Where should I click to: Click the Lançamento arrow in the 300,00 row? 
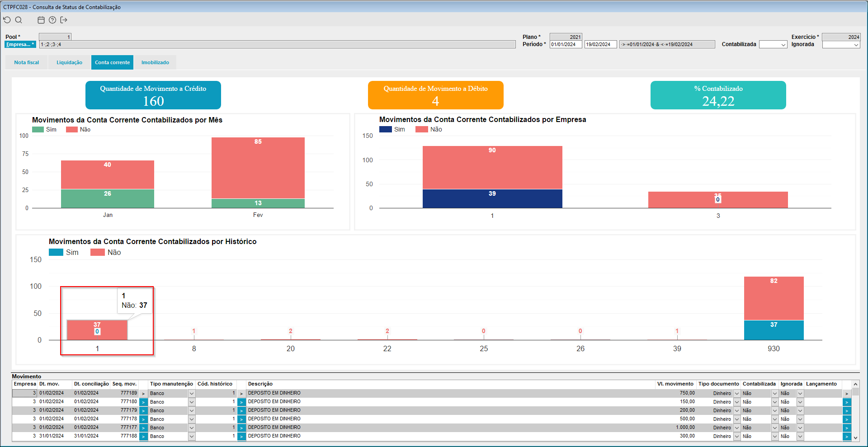pyautogui.click(x=847, y=437)
